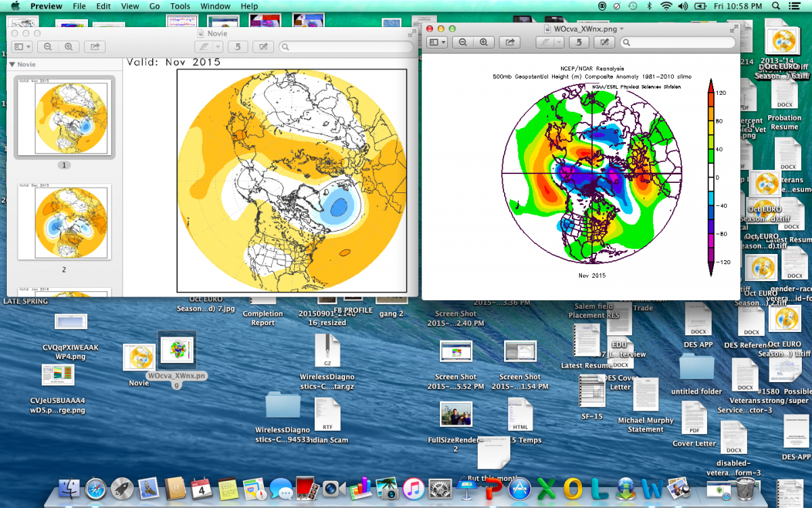Click the search field in Novie window
Screen dimensions: 812x508
click(346, 47)
